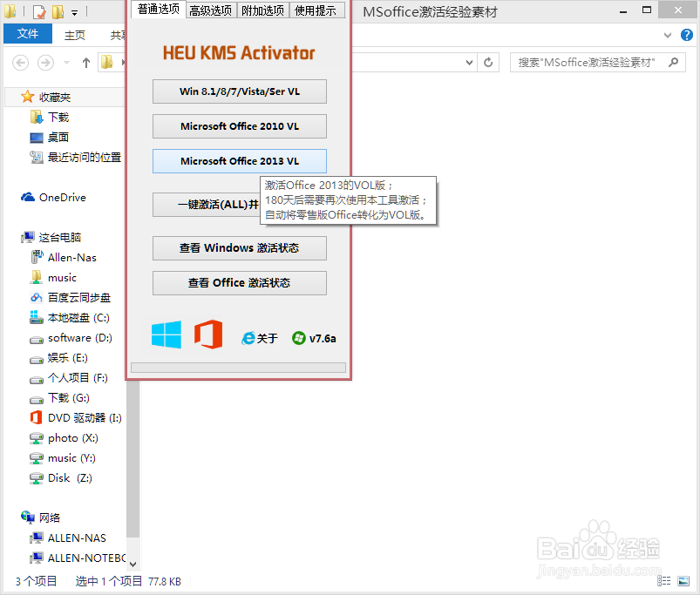Click search magnifier icon in search box

coord(674,63)
